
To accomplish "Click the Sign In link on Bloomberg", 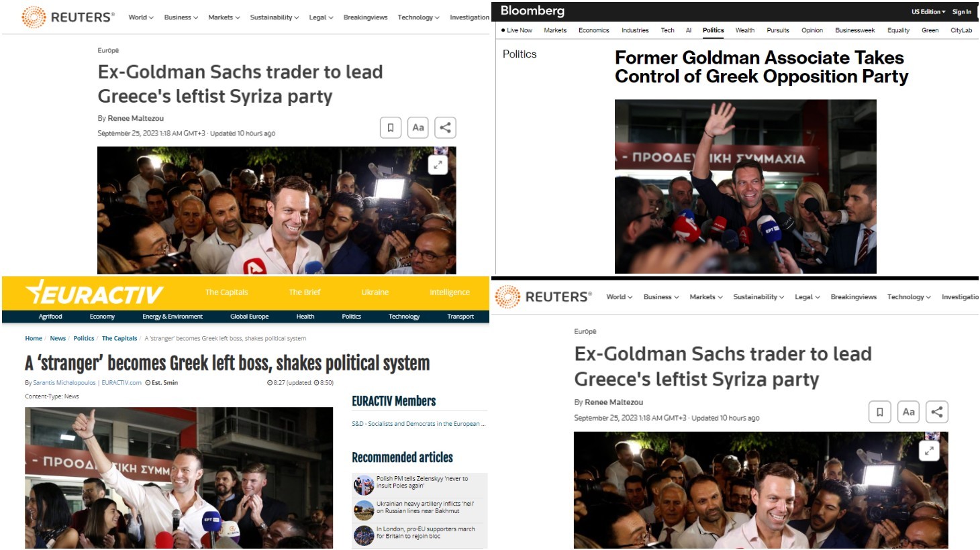I will coord(961,11).
